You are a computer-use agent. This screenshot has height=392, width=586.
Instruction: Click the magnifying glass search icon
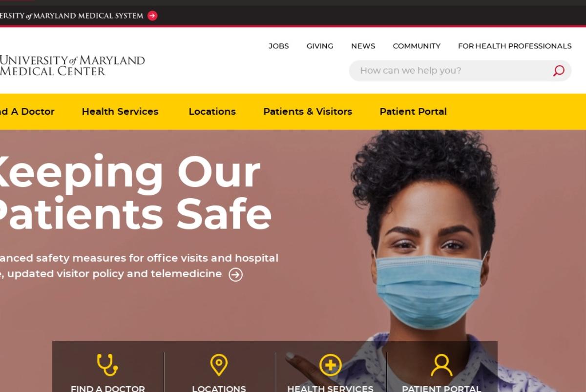(559, 71)
